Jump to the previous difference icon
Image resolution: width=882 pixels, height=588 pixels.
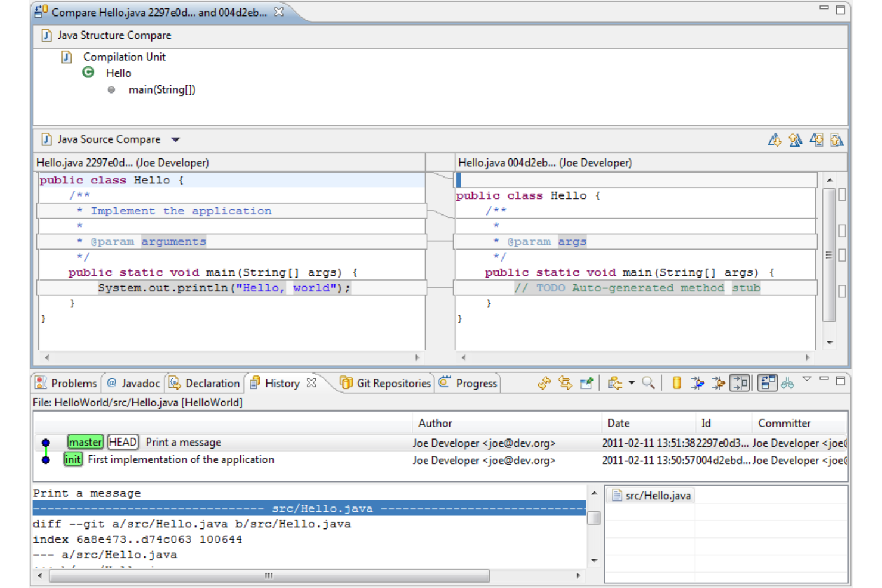click(795, 140)
